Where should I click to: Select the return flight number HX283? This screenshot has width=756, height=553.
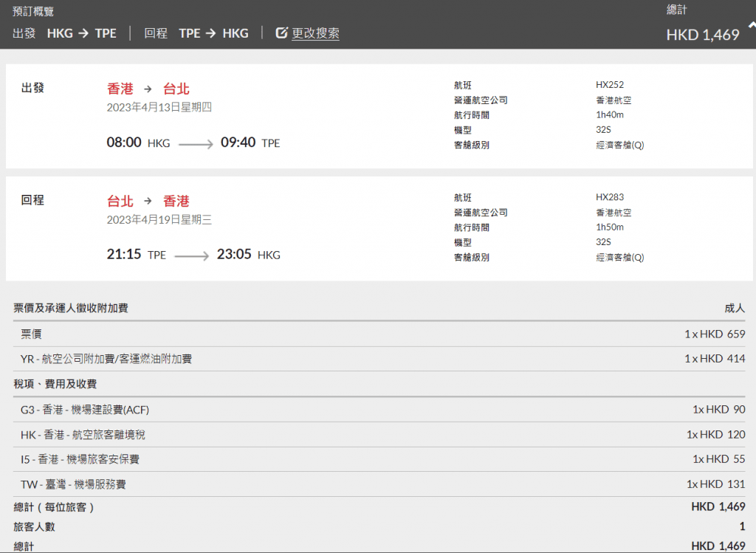[x=610, y=197]
